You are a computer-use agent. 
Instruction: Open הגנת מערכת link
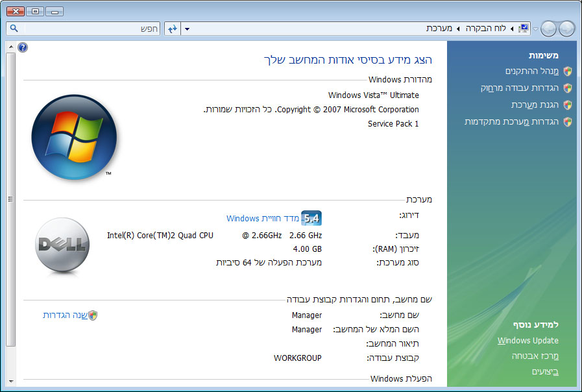[x=535, y=105]
